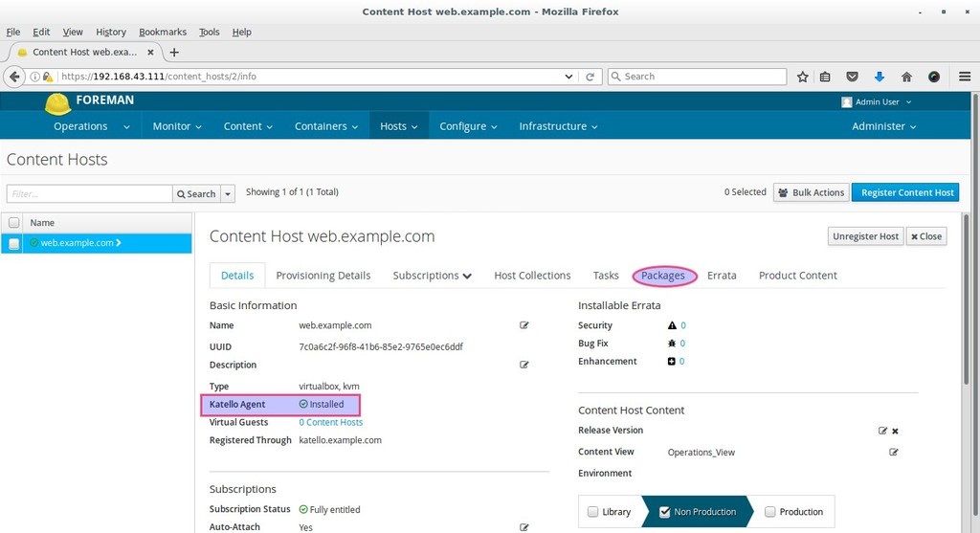980x533 pixels.
Task: Reload the page with the refresh icon
Action: click(590, 77)
